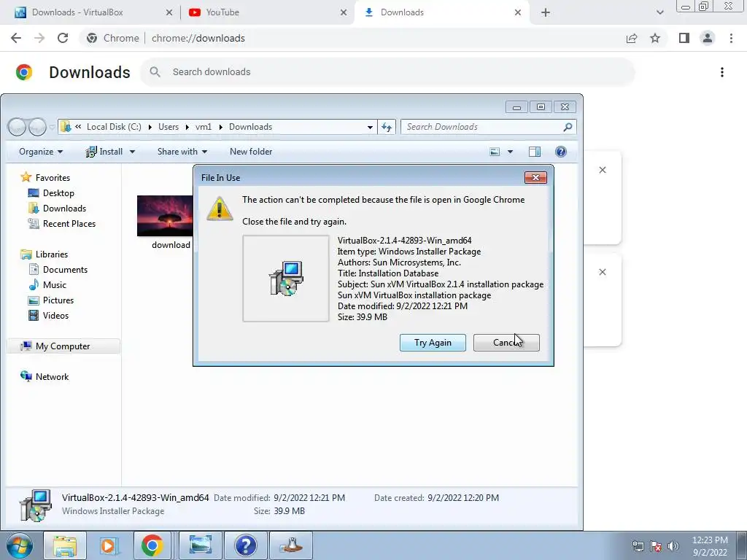This screenshot has height=560, width=747.
Task: Select the download image thumbnail
Action: pyautogui.click(x=165, y=216)
